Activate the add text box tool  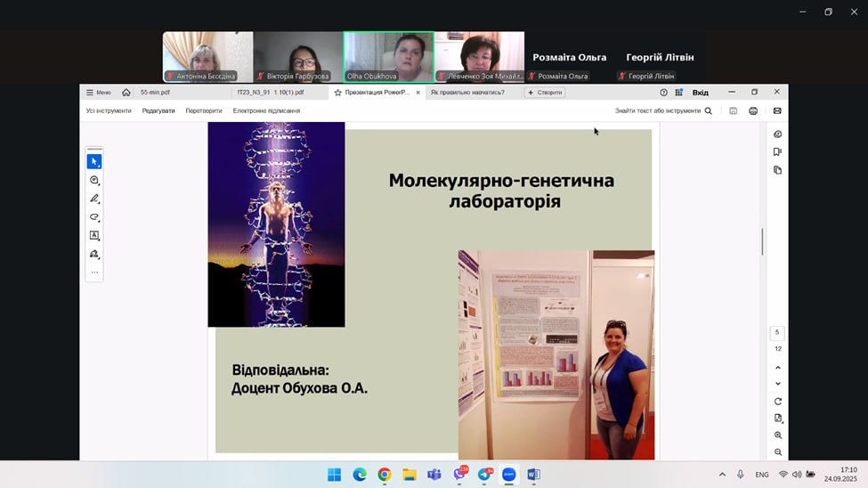pyautogui.click(x=93, y=236)
